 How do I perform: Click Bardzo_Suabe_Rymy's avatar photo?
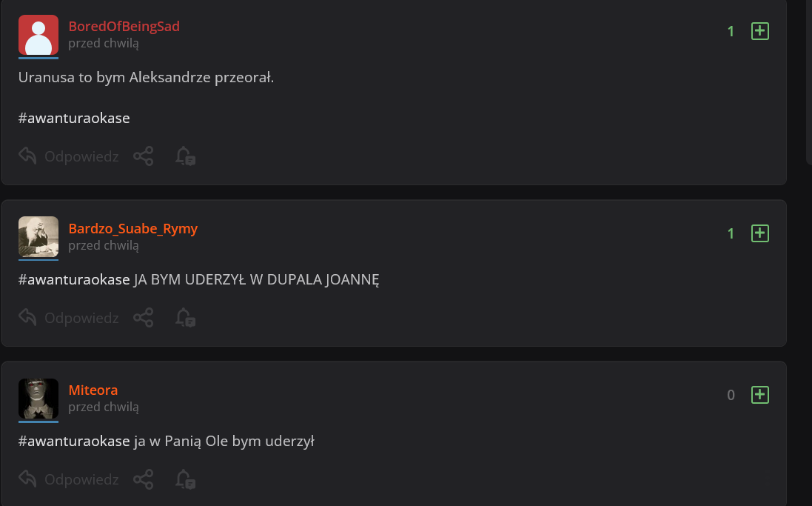[x=38, y=237]
